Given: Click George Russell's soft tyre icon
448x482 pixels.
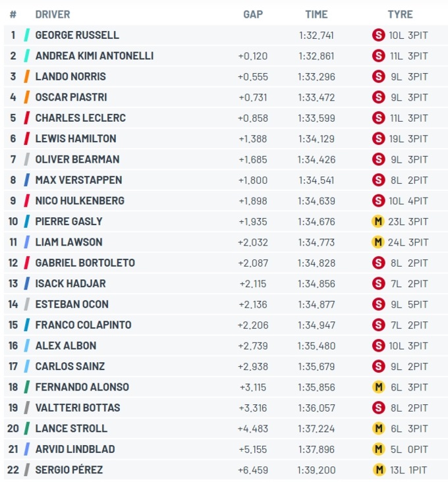Looking at the screenshot, I should [x=378, y=35].
